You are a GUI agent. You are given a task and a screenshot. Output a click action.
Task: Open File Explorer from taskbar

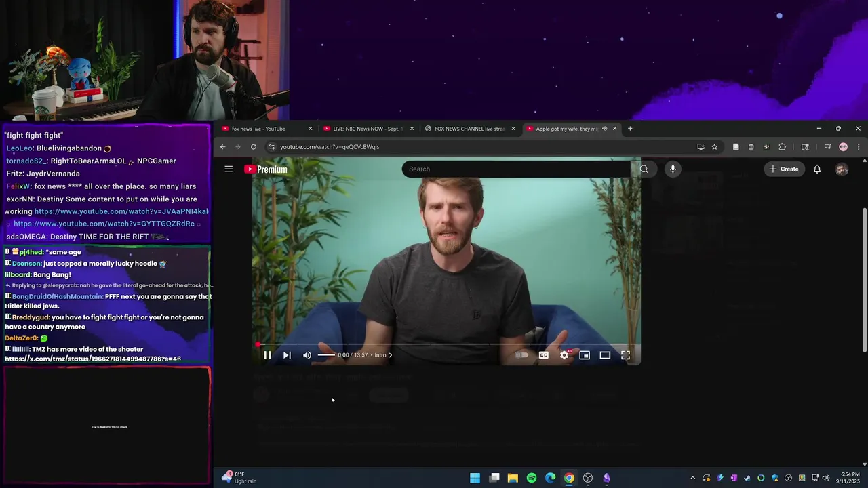(x=513, y=478)
